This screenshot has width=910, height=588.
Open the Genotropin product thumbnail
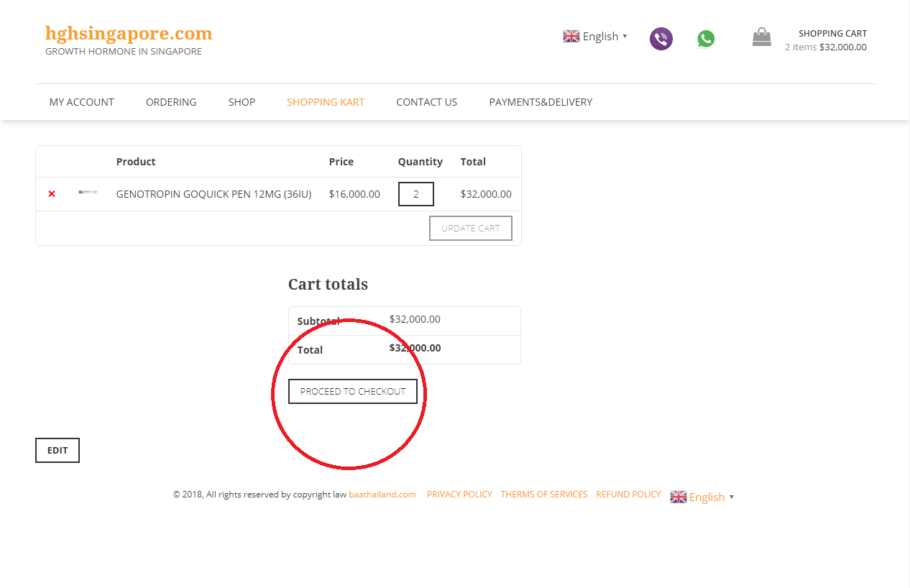coord(88,192)
